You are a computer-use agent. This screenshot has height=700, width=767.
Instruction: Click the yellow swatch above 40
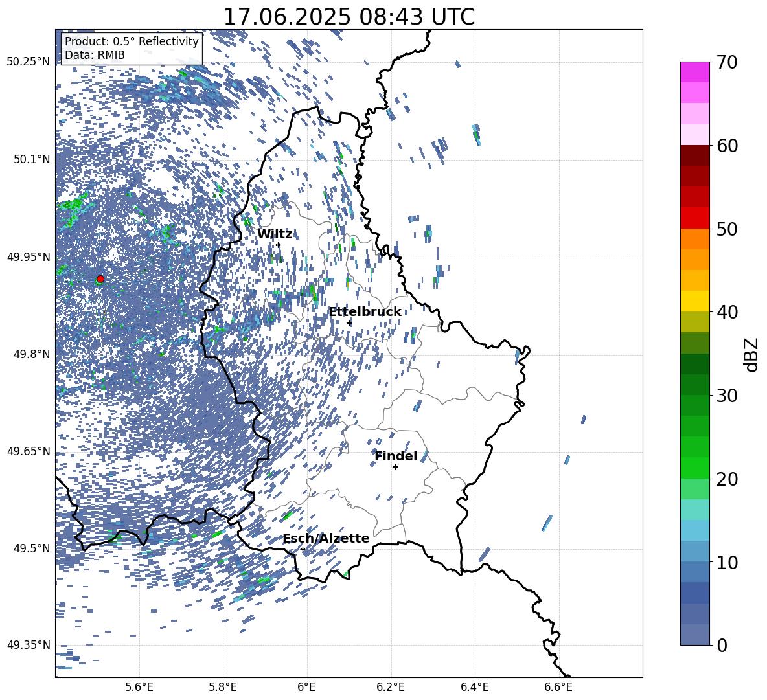click(695, 301)
